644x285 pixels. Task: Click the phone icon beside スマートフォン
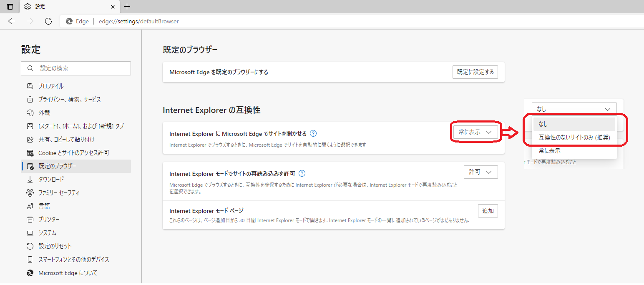(30, 260)
